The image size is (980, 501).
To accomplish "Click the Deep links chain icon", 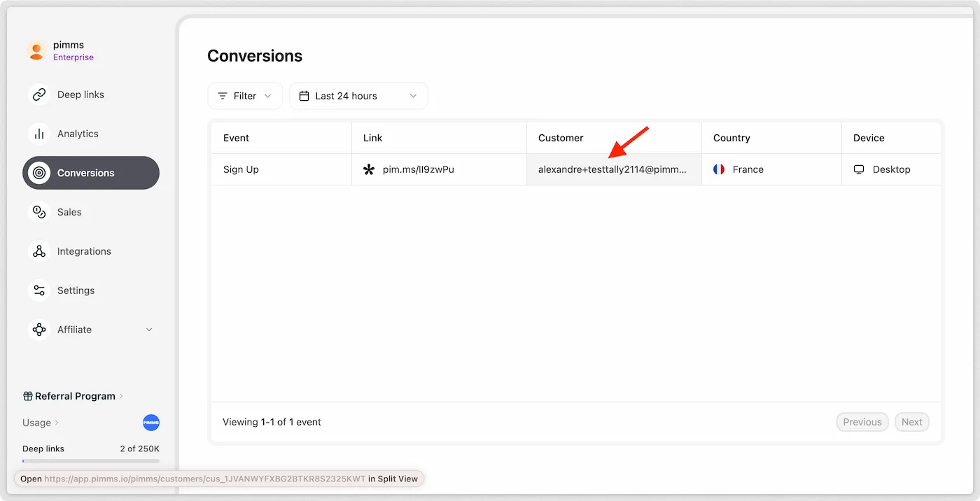I will click(x=39, y=94).
